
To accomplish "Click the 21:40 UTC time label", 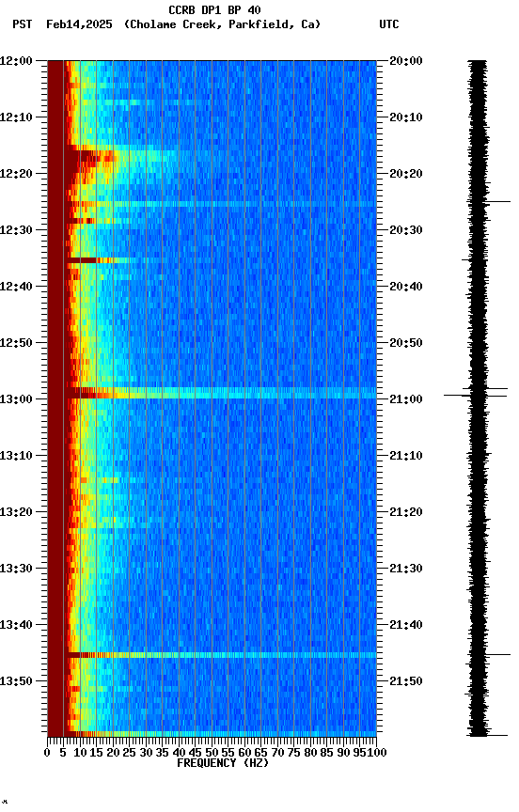I will pyautogui.click(x=406, y=625).
